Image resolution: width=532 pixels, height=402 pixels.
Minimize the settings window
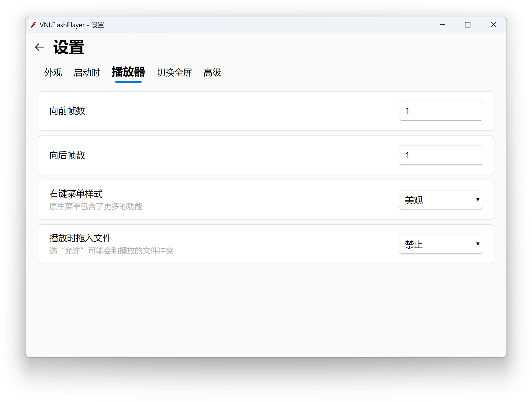[442, 25]
